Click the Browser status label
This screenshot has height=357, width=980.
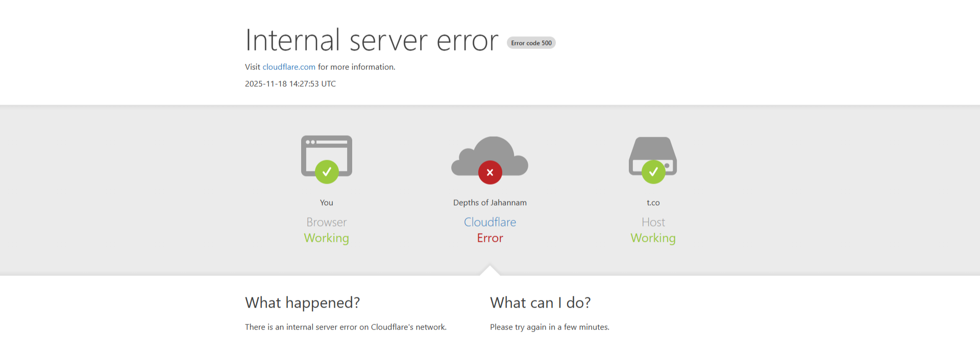pyautogui.click(x=327, y=222)
